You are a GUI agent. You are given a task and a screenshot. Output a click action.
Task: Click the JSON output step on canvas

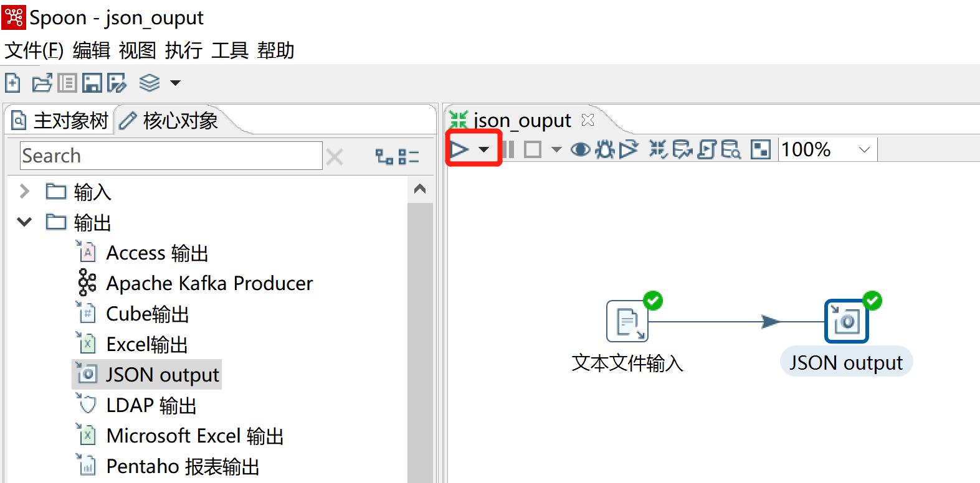[x=847, y=321]
